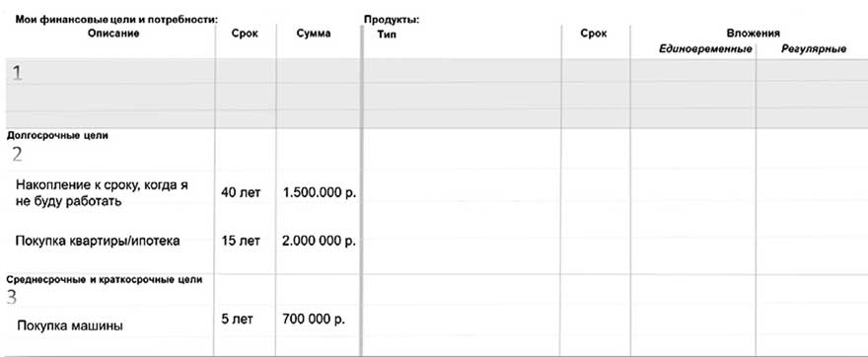Click the 'Долгосрочные цели' section label
868x357 pixels.
point(57,136)
